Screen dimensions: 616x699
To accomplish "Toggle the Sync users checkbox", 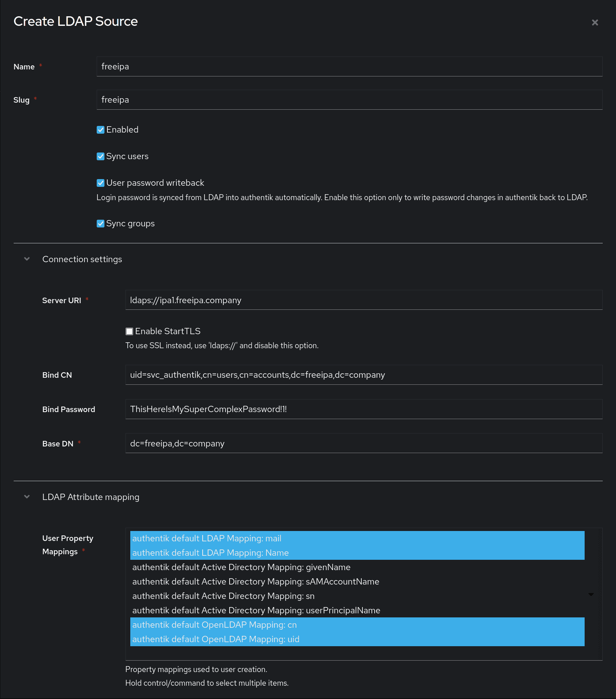I will pyautogui.click(x=100, y=157).
